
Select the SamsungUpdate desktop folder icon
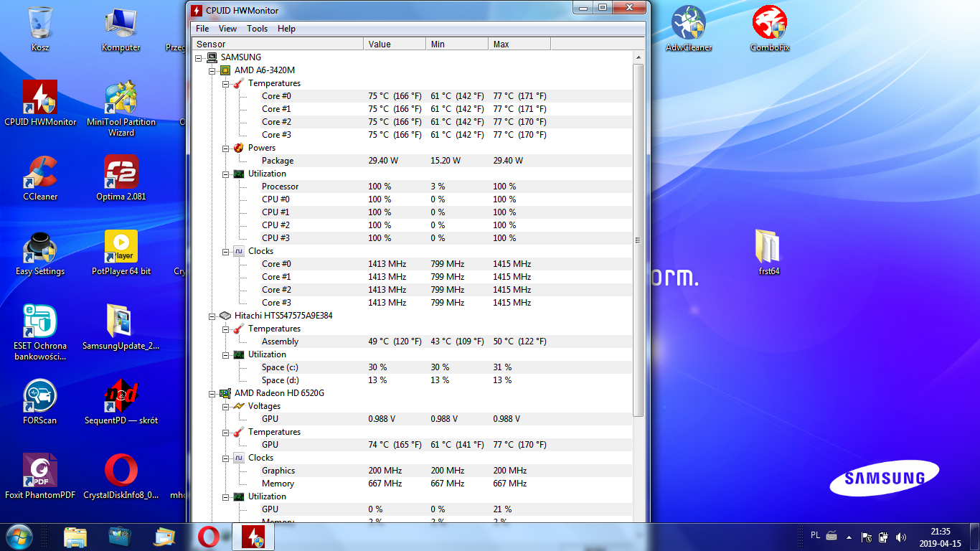tap(121, 327)
